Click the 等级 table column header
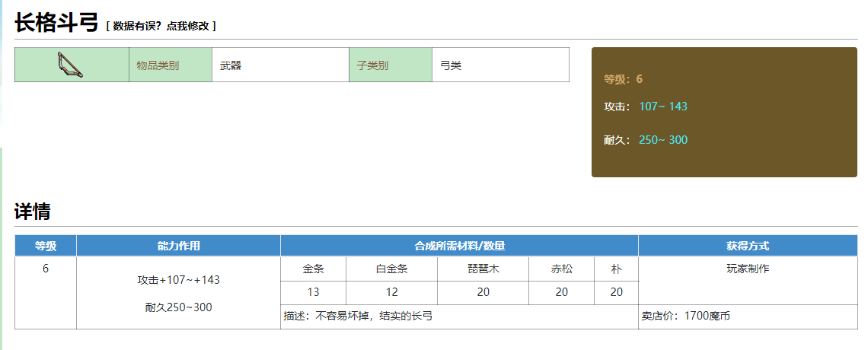868x350 pixels. point(46,246)
